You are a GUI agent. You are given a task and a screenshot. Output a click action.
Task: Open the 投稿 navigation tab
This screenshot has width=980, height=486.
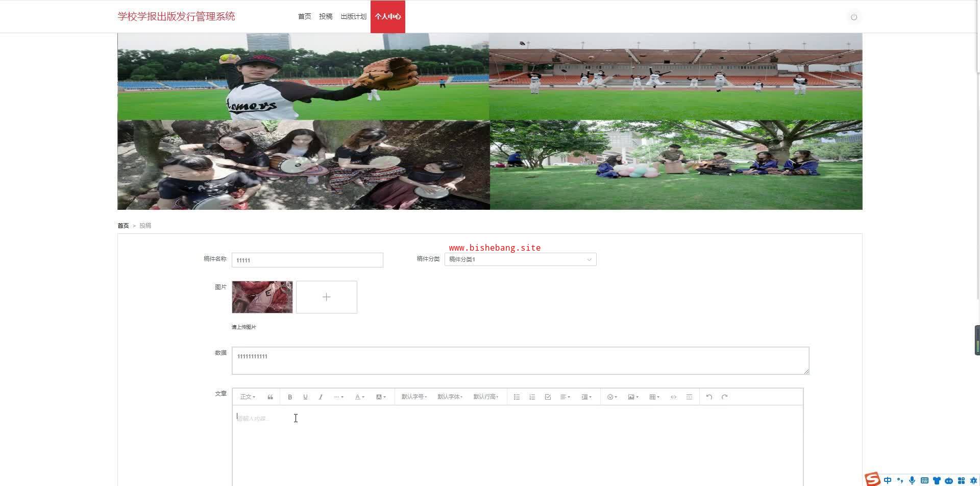(326, 17)
